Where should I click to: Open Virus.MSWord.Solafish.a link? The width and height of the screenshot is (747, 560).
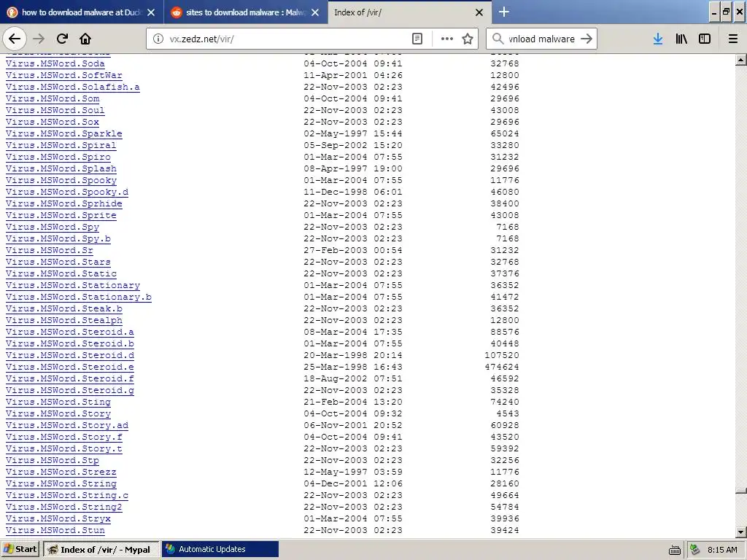[x=73, y=87]
